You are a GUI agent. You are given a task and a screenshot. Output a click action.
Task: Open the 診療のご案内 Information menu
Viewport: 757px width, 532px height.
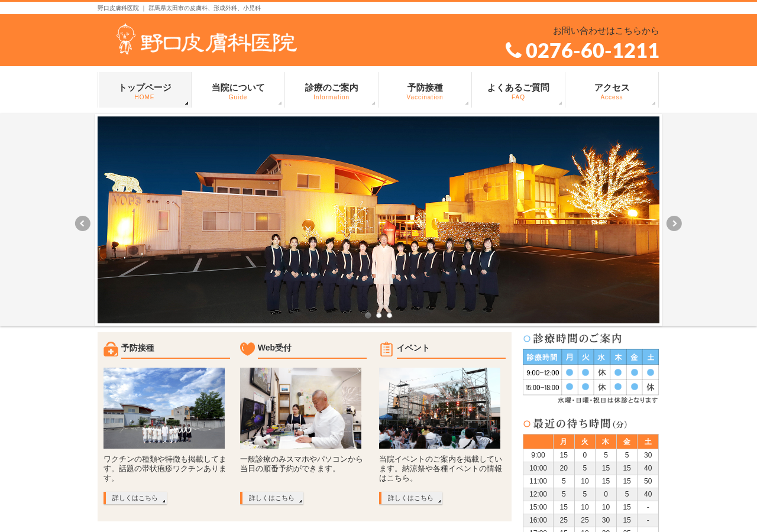[331, 90]
